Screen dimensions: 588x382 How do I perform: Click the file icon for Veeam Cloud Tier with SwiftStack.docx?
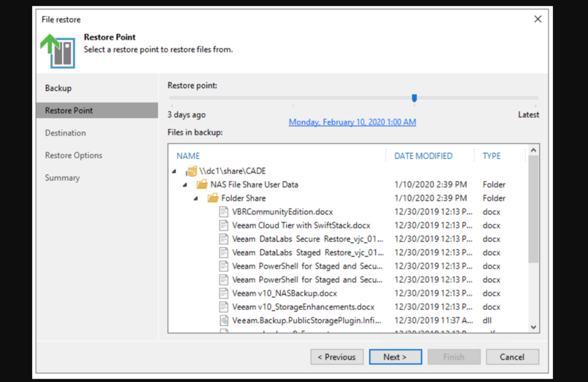tap(223, 225)
